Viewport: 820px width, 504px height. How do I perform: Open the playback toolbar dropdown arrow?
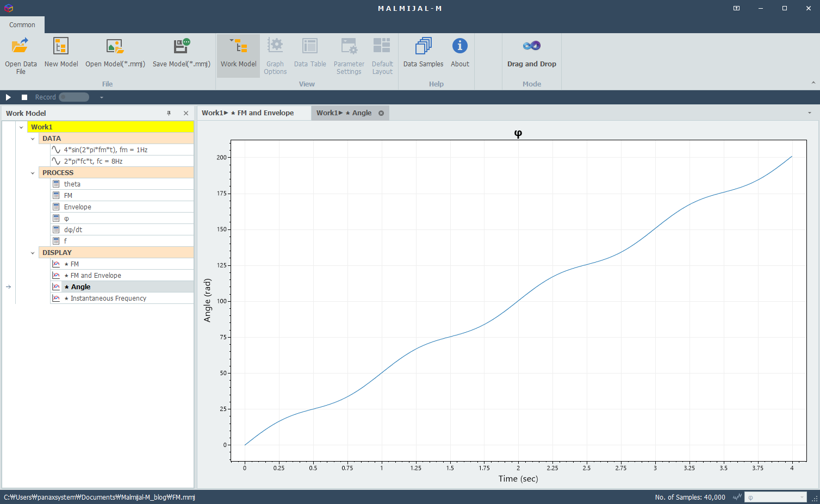coord(102,97)
